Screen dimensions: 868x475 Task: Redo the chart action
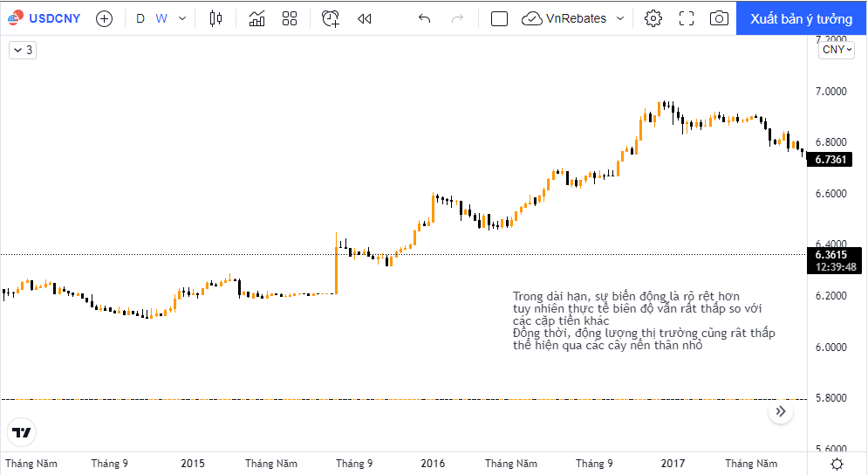457,18
